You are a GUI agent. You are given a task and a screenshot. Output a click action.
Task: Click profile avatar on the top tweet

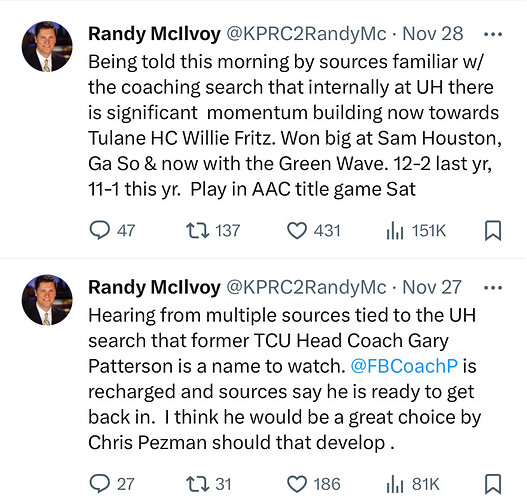pyautogui.click(x=47, y=47)
